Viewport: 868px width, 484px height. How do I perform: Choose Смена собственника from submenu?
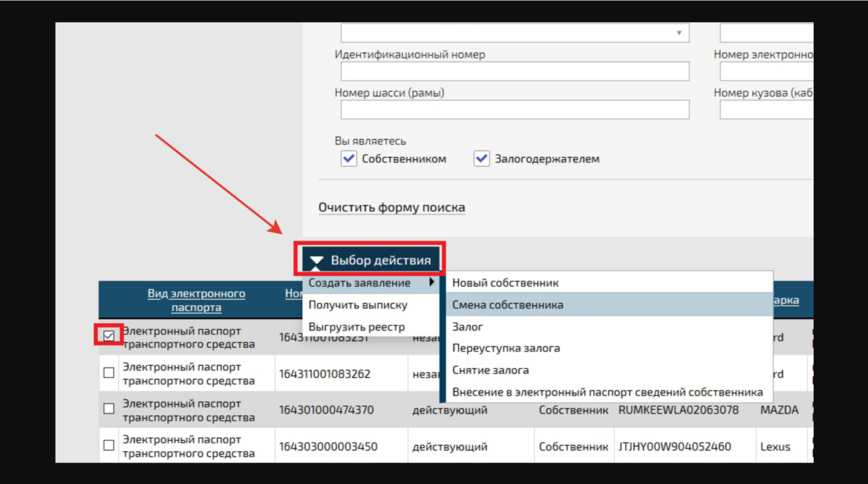coord(508,305)
